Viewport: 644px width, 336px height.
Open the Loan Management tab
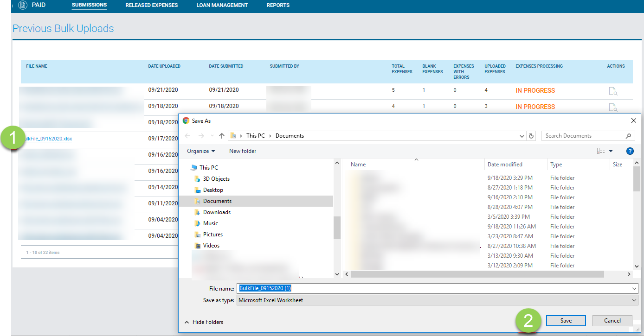pyautogui.click(x=222, y=6)
